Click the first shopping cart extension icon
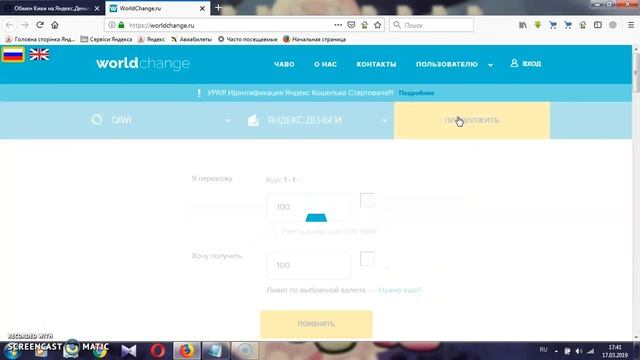 tap(553, 25)
